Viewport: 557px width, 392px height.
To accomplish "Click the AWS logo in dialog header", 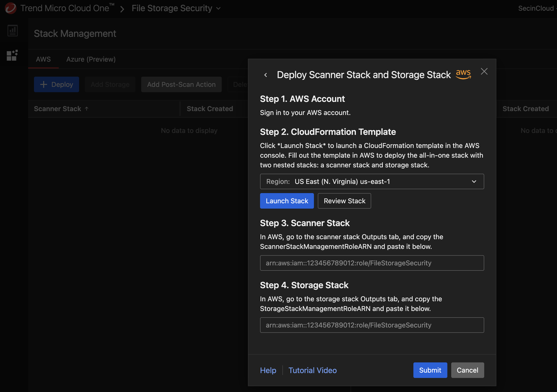I will pos(463,74).
